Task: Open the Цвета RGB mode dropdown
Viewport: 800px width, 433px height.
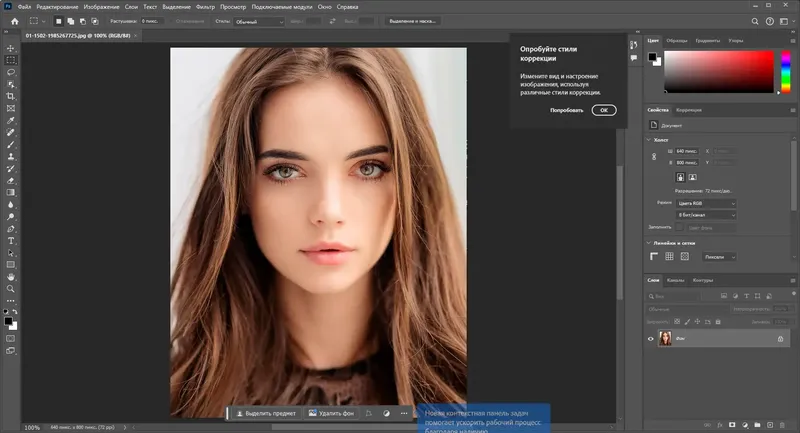Action: pyautogui.click(x=705, y=203)
